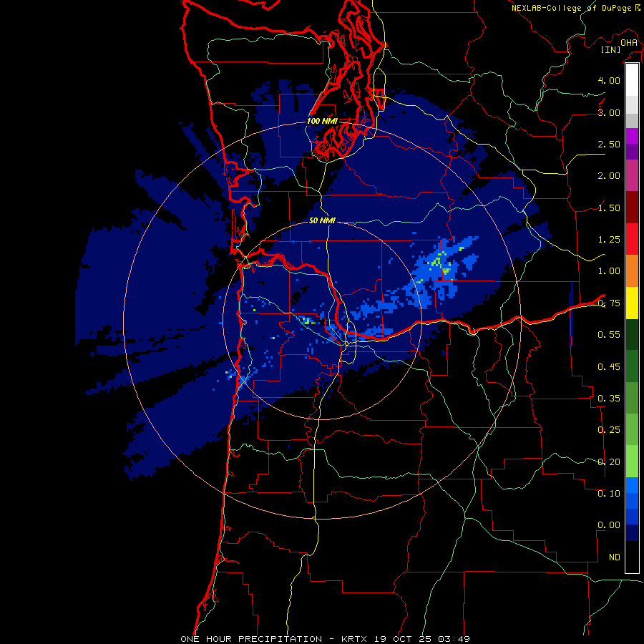Click the ND legend label
This screenshot has width=644, height=644.
[615, 557]
